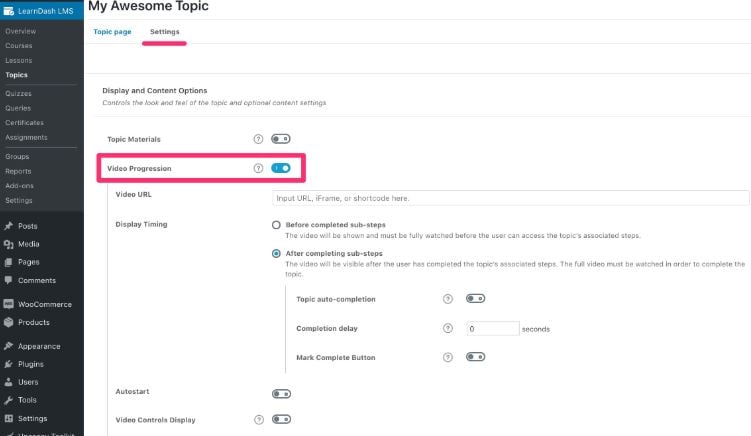Select the Settings tab
The height and width of the screenshot is (436, 751).
coord(164,32)
